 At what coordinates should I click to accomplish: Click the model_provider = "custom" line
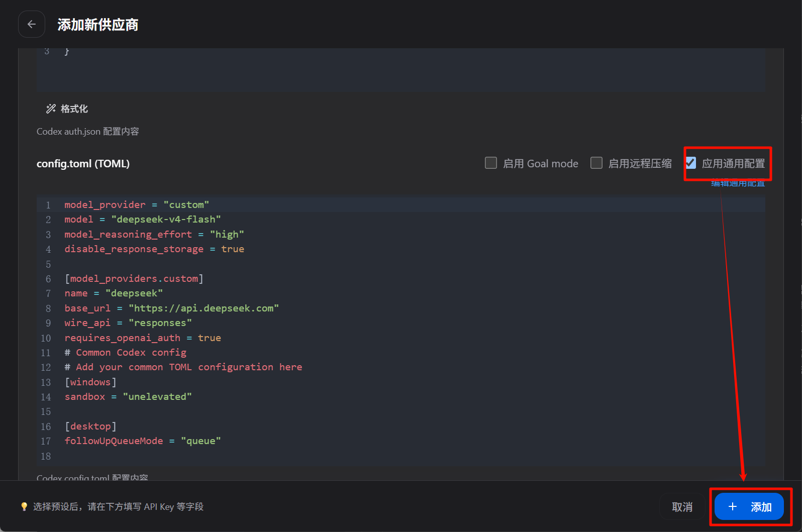[137, 204]
